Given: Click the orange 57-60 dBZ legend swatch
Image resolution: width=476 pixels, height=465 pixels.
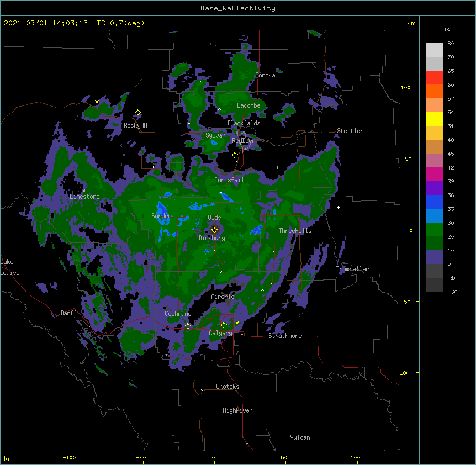Looking at the screenshot, I should 434,91.
